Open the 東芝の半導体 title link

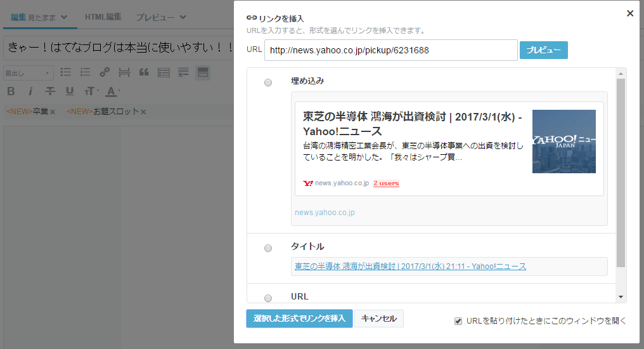coord(410,267)
